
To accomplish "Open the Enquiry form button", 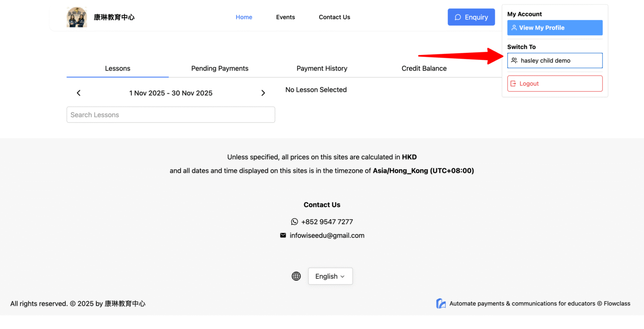I will (471, 17).
